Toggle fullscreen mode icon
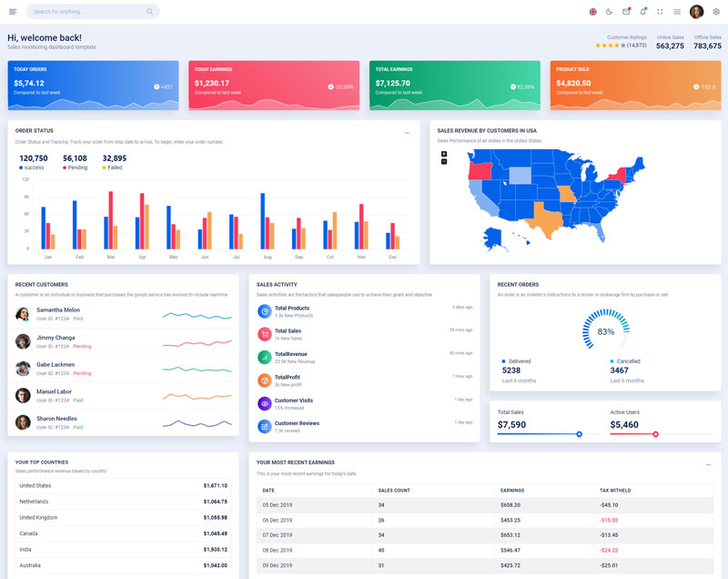Viewport: 728px width, 579px height. pos(660,12)
